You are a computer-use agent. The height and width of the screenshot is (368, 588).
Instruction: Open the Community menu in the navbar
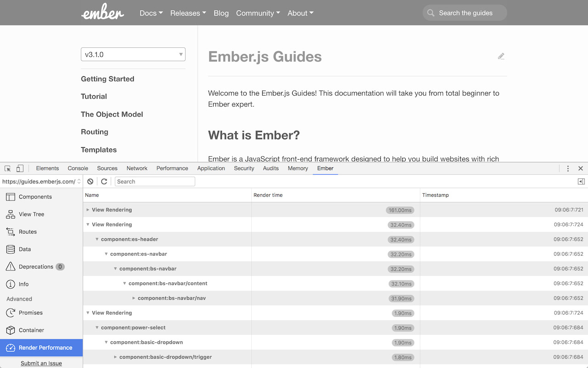pyautogui.click(x=258, y=13)
